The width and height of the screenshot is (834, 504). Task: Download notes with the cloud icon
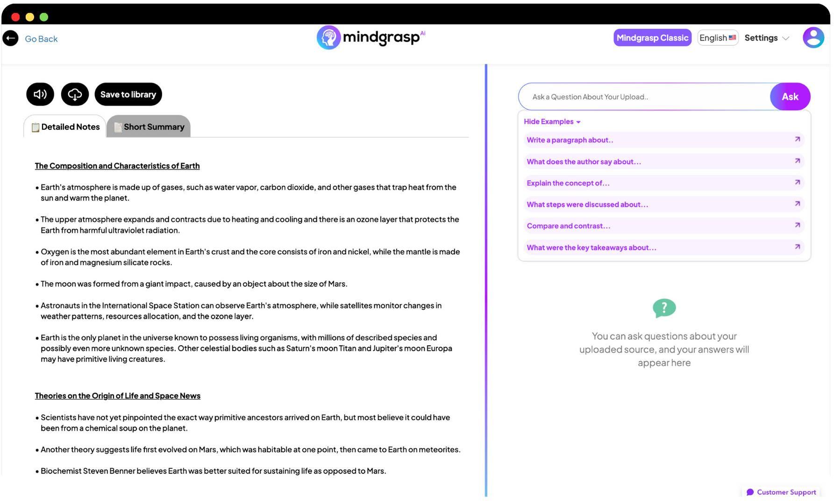pyautogui.click(x=75, y=94)
